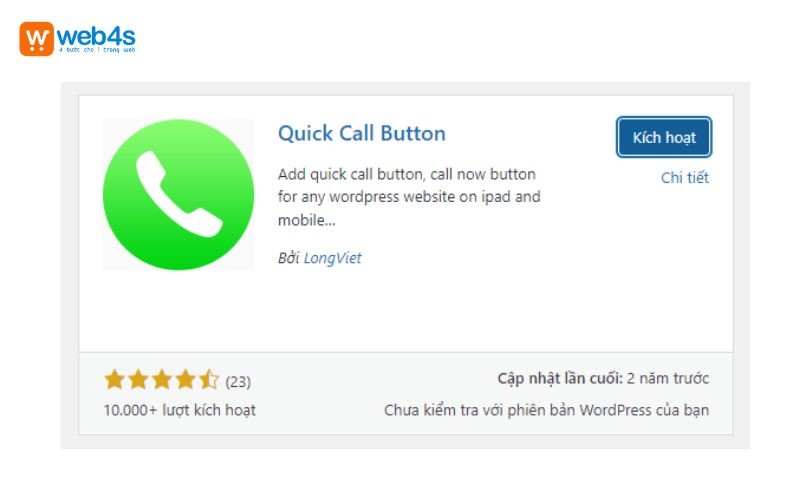This screenshot has height=500, width=800.
Task: Click the tagline beneath the web4s logo
Action: (97, 50)
